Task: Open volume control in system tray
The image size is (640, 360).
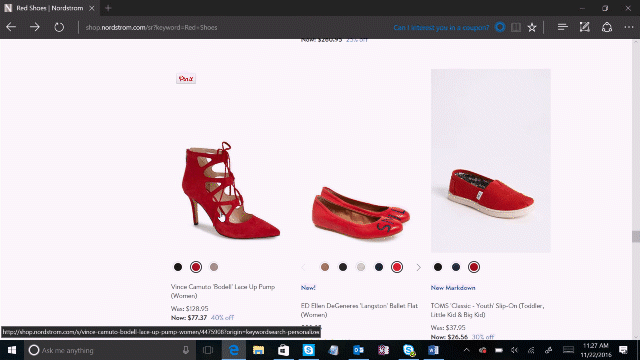Action: click(515, 350)
